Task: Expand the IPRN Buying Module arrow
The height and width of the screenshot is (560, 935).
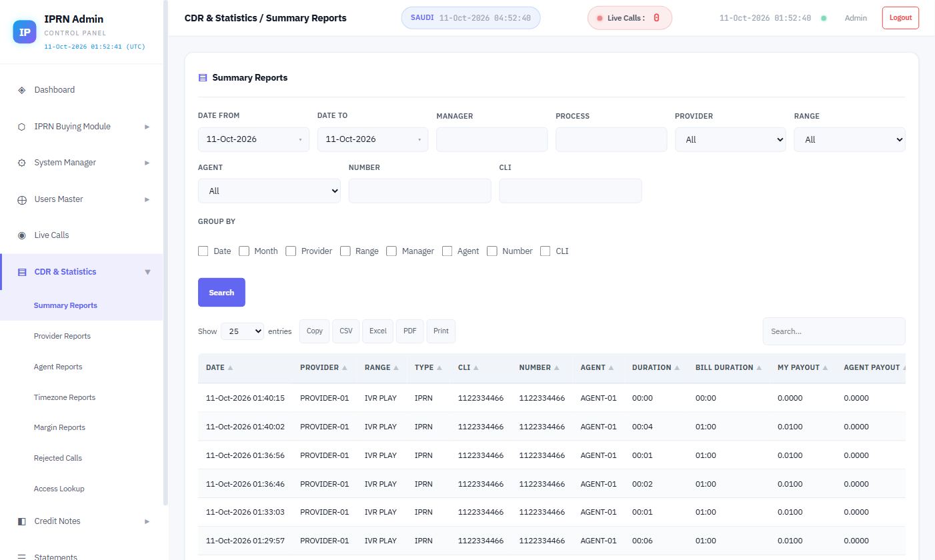Action: pyautogui.click(x=147, y=127)
